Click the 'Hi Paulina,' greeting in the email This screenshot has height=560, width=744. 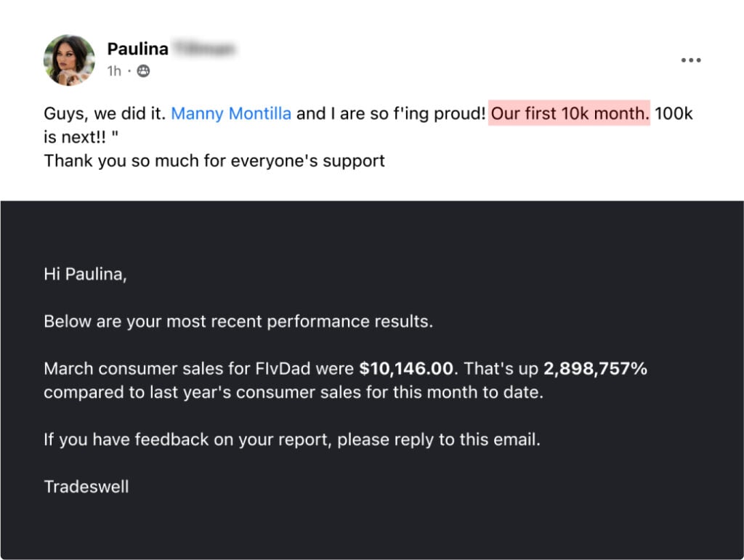coord(86,274)
